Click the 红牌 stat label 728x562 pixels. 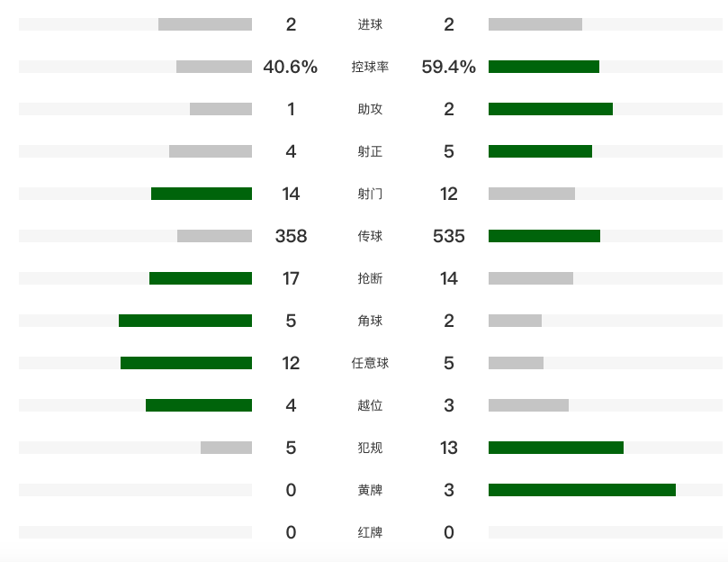coord(369,532)
